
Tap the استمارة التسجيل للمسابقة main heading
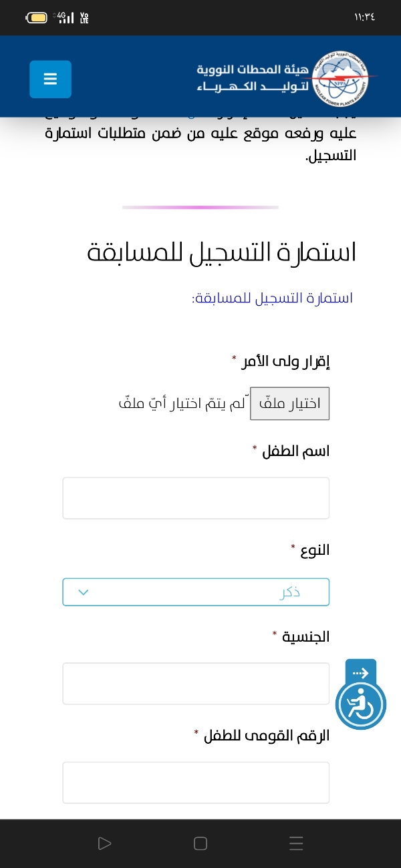pos(222,253)
